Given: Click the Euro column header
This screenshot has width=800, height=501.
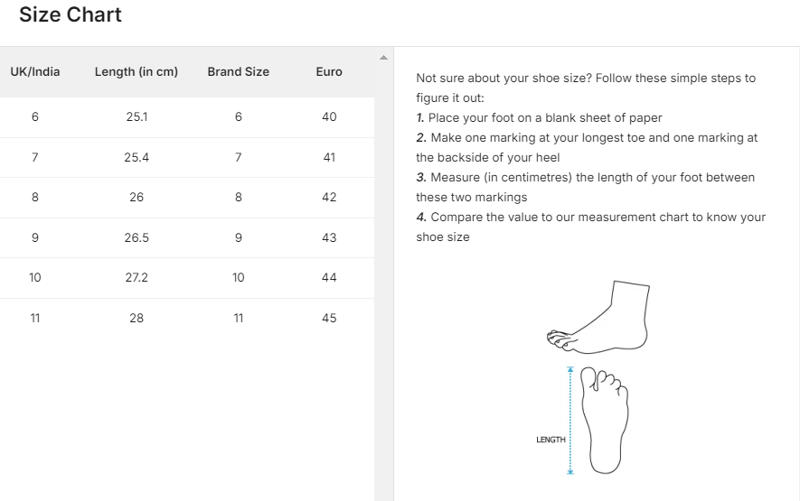Looking at the screenshot, I should tap(329, 72).
